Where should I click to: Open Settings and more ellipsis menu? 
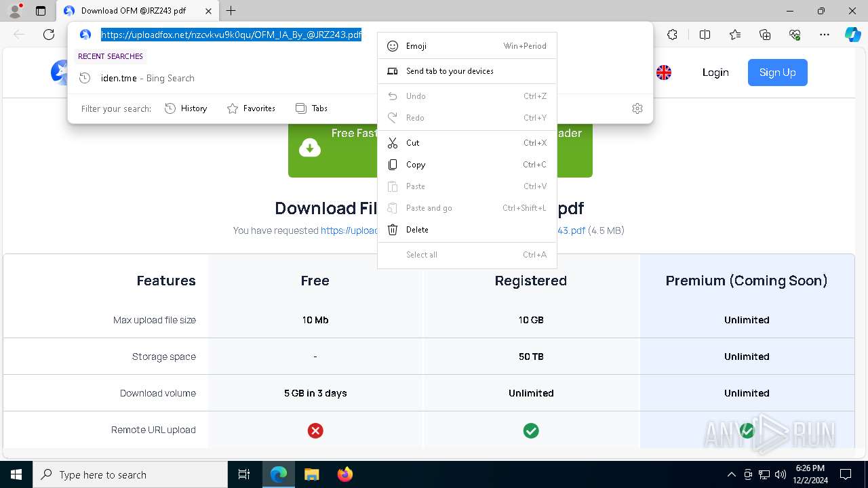click(x=825, y=35)
